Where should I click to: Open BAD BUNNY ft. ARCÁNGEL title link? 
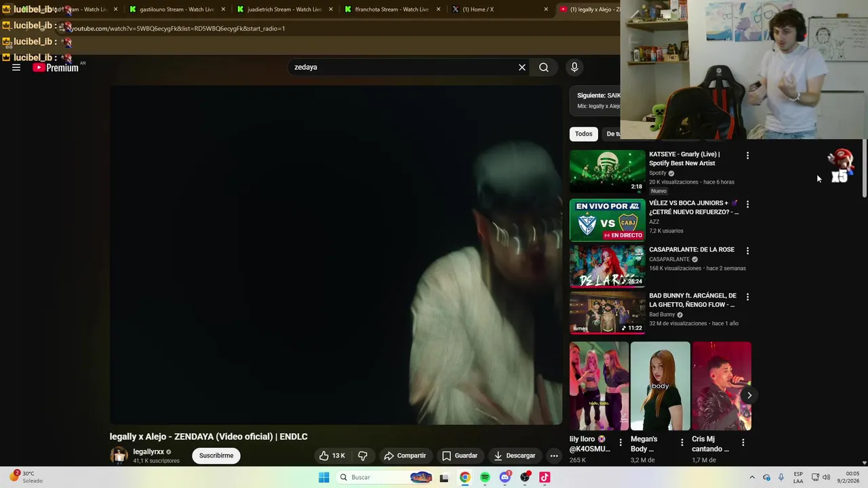coord(692,300)
